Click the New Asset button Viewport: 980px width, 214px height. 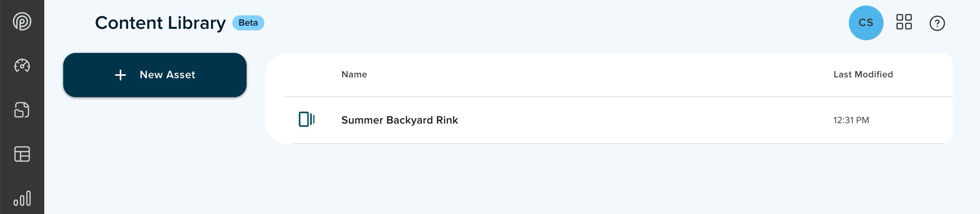coord(155,75)
